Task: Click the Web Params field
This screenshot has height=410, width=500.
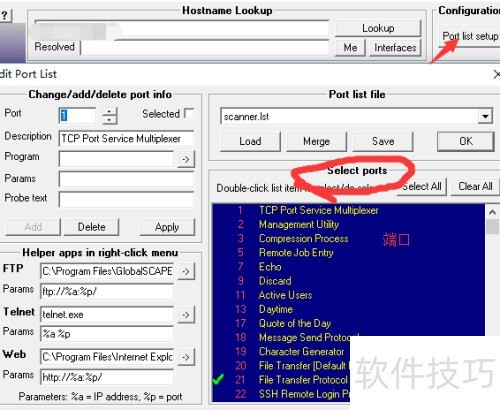Action: coord(107,377)
